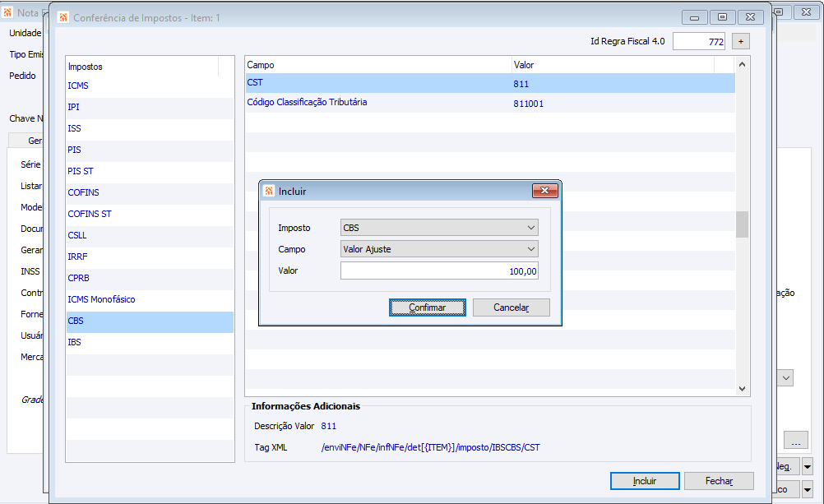Select CSLL in the Impostos list
Viewport: 824px width, 504px height.
150,235
